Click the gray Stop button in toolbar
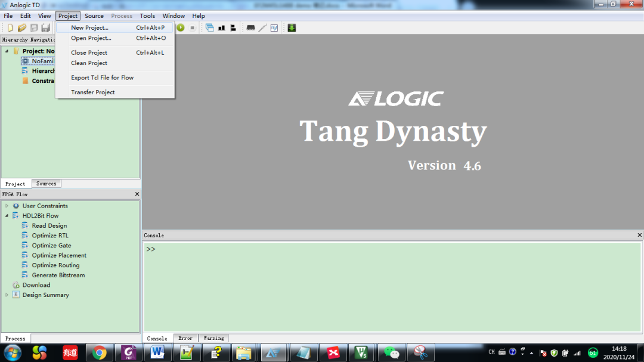The image size is (644, 362). pos(192,28)
